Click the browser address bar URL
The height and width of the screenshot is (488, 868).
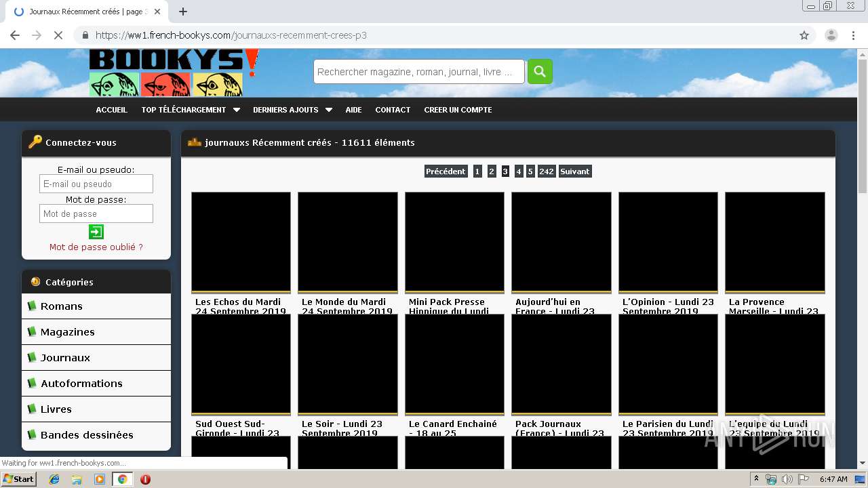tap(231, 35)
